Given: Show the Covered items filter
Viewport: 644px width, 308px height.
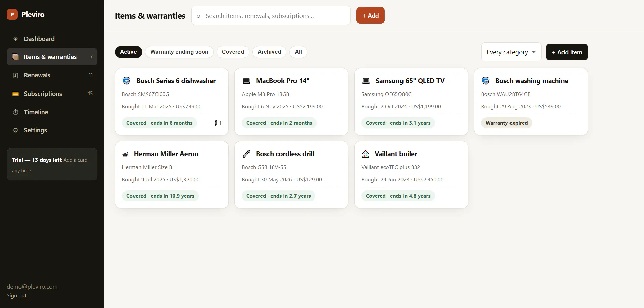Looking at the screenshot, I should 233,52.
